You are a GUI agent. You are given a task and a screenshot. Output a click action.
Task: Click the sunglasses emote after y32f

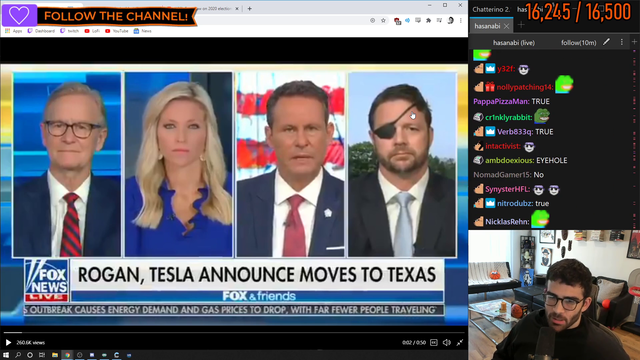pyautogui.click(x=524, y=70)
